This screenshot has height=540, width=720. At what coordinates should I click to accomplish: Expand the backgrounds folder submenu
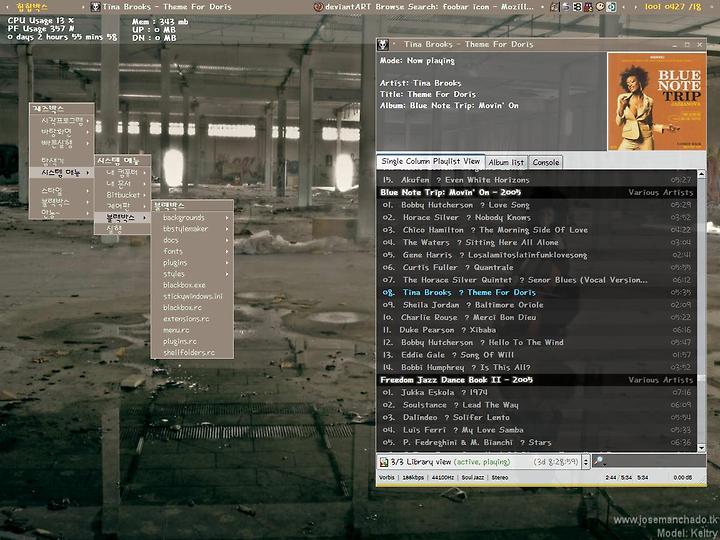point(192,218)
